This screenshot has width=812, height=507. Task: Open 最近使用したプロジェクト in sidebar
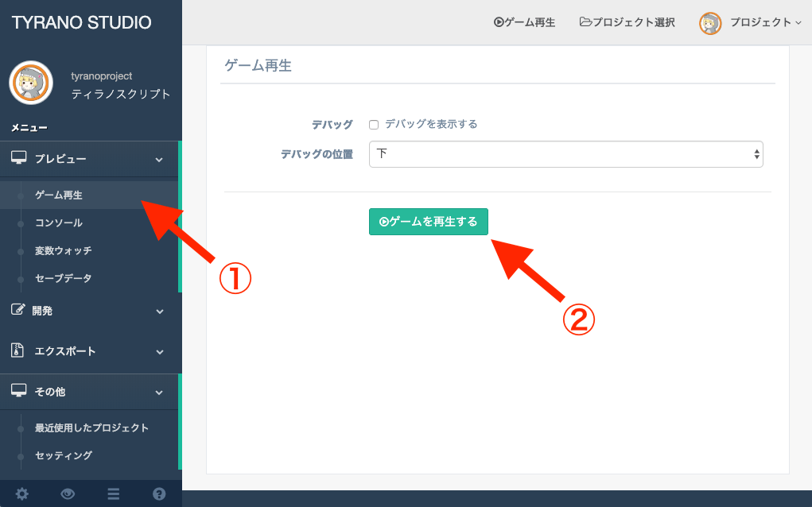pyautogui.click(x=91, y=428)
